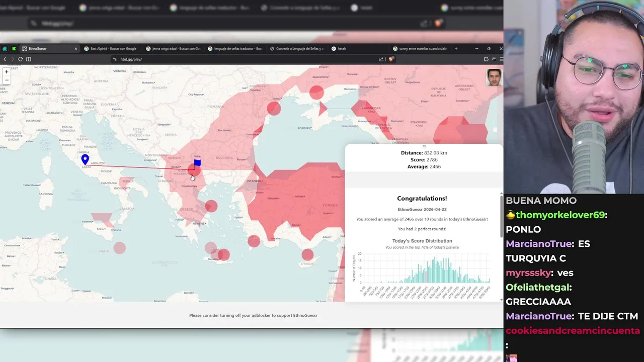The width and height of the screenshot is (644, 362).
Task: Click the Athens label on the map
Action: coord(199,223)
